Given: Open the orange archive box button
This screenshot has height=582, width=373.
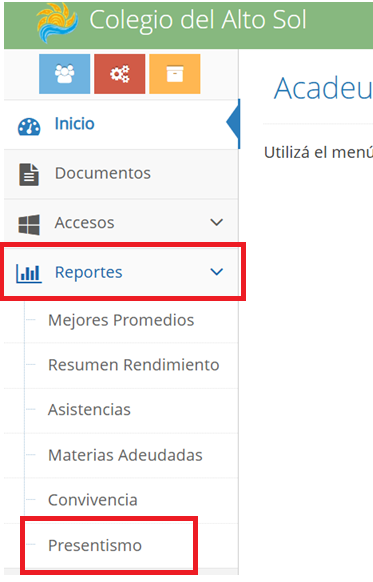Looking at the screenshot, I should pos(175,74).
